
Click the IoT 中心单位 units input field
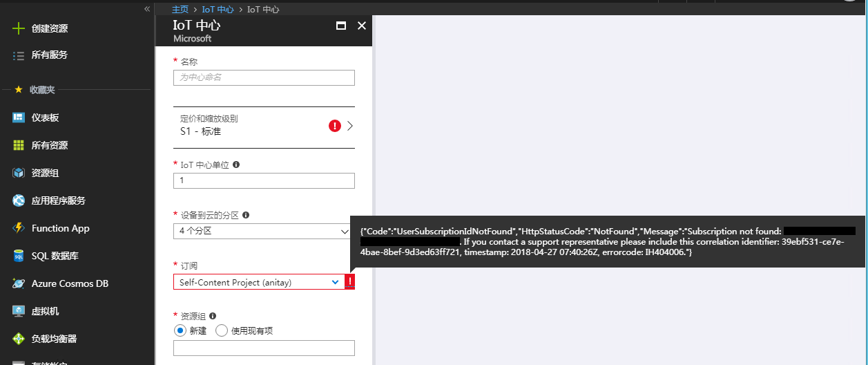[264, 180]
